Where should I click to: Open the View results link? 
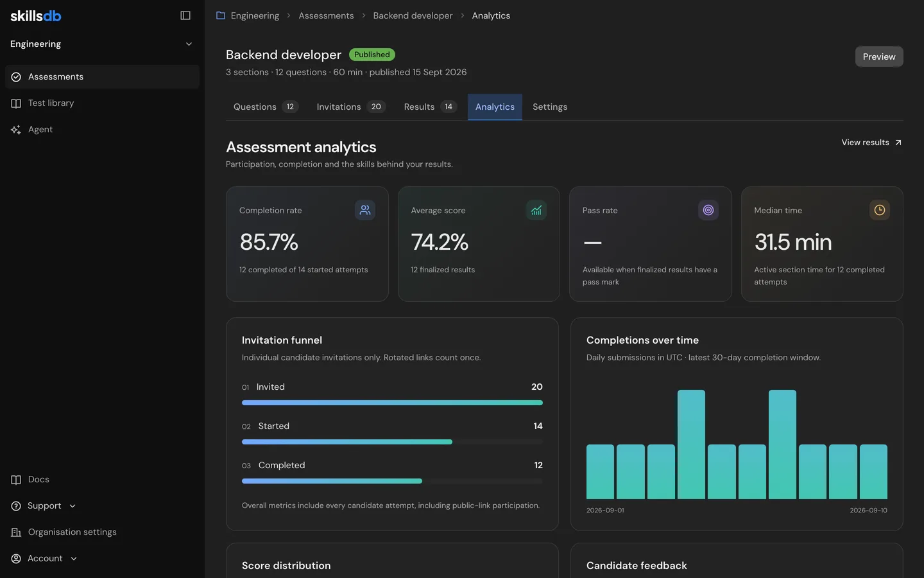click(x=871, y=143)
